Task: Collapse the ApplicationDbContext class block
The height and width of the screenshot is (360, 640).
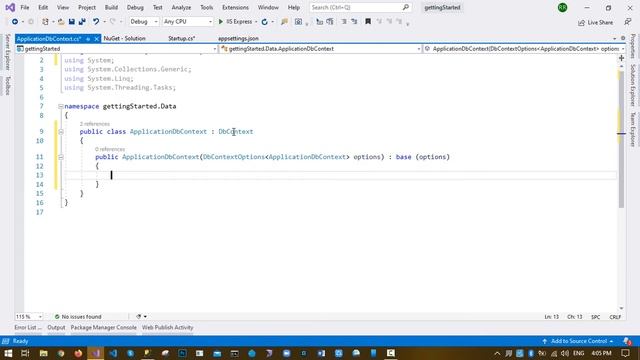Action: click(x=60, y=132)
